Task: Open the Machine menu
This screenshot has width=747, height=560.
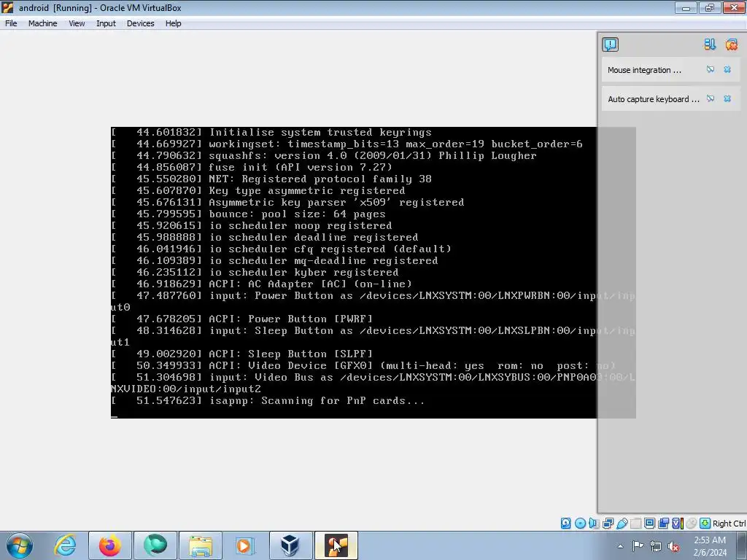Action: coord(42,23)
